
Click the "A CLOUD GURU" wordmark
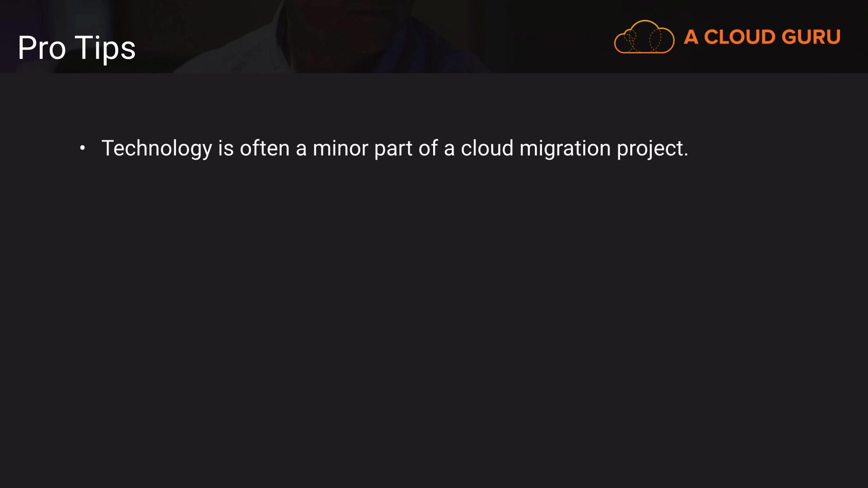762,37
